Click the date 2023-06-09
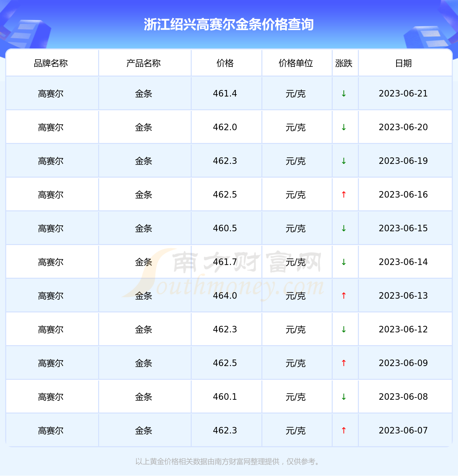Image resolution: width=458 pixels, height=476 pixels. [403, 363]
